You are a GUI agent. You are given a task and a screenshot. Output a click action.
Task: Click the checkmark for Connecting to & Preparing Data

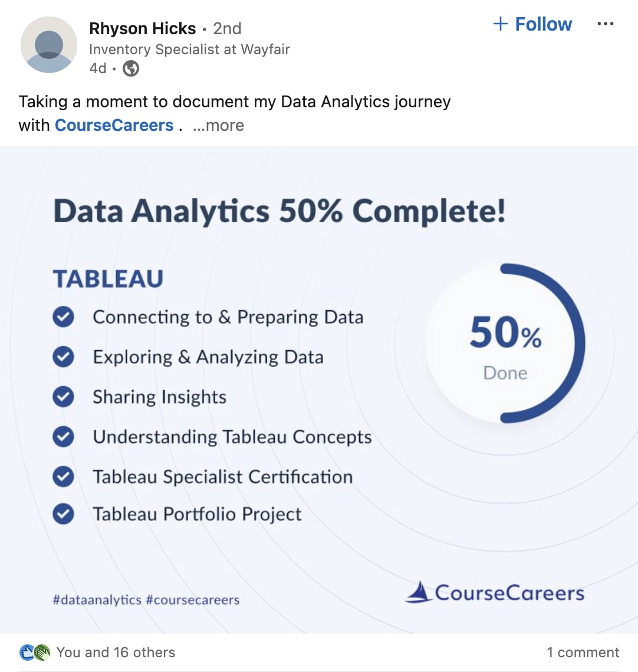coord(64,317)
